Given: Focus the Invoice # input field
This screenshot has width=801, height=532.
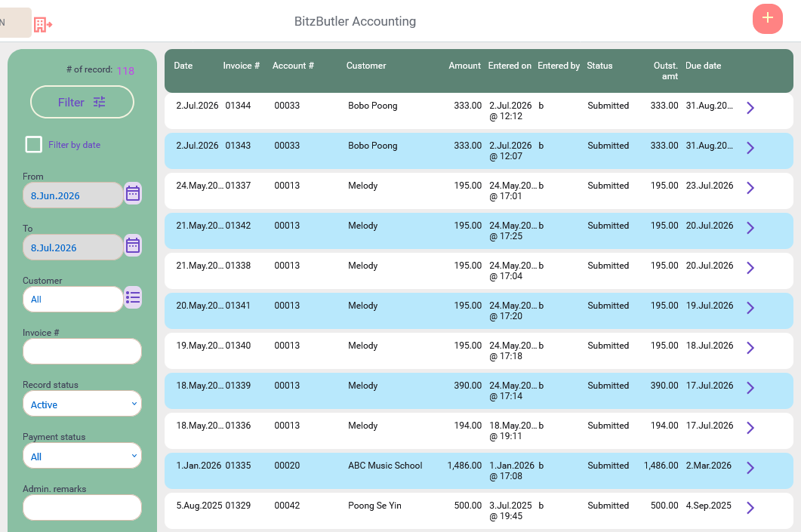Looking at the screenshot, I should 82,352.
